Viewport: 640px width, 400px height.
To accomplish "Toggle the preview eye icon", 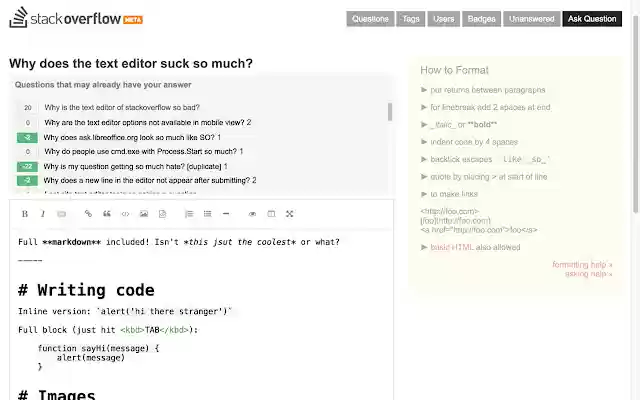I will tap(252, 214).
